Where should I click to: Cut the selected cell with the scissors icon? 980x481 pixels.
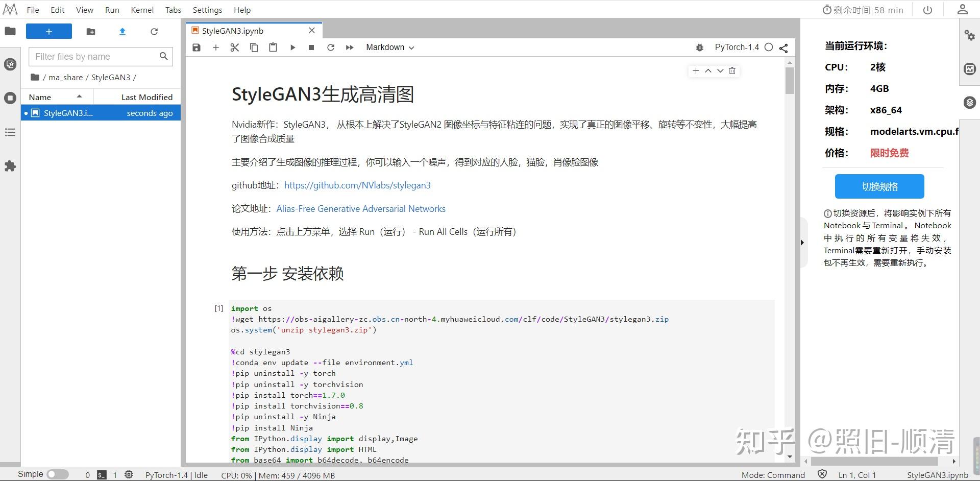[x=234, y=47]
